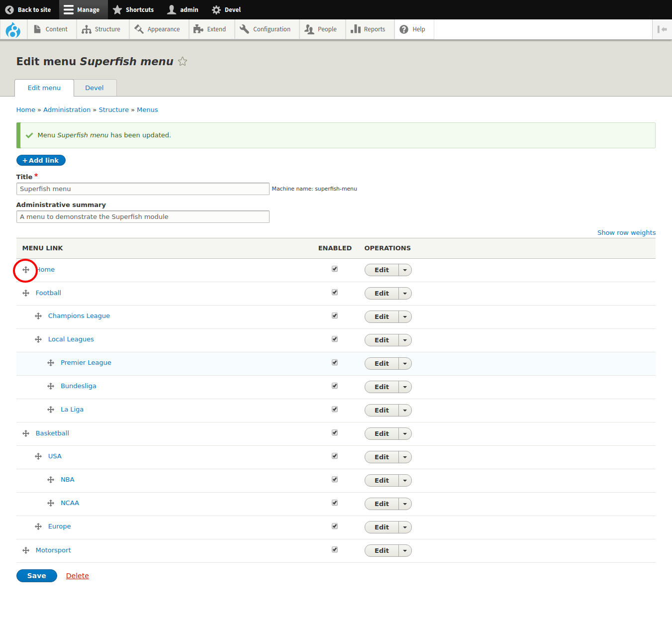Collapse the admin toolbar with the right-edge icon
This screenshot has height=629, width=672.
pos(662,29)
